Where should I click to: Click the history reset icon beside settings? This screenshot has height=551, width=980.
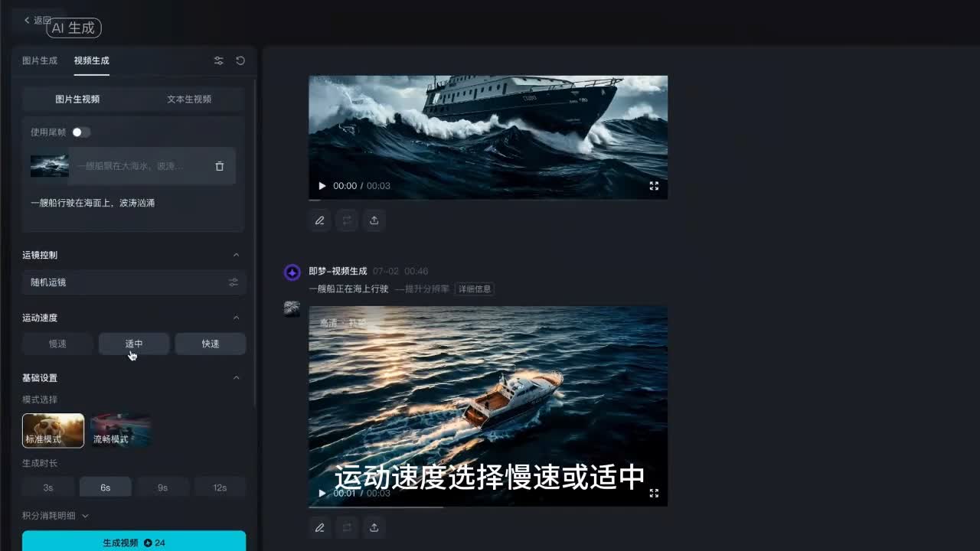(240, 60)
